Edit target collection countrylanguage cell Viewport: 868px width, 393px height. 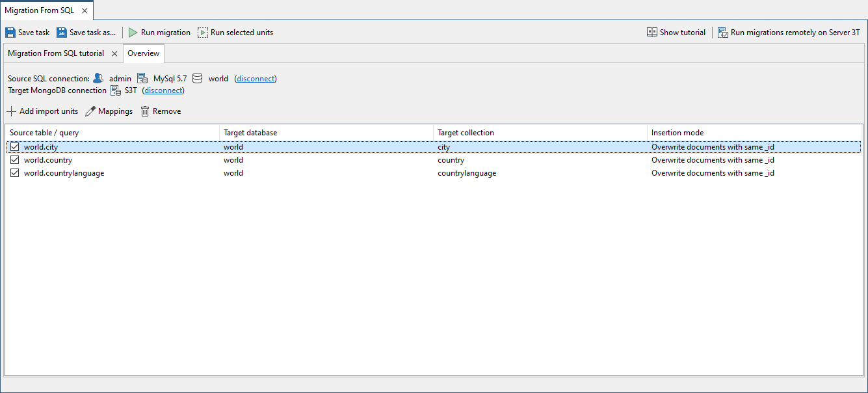pos(467,173)
